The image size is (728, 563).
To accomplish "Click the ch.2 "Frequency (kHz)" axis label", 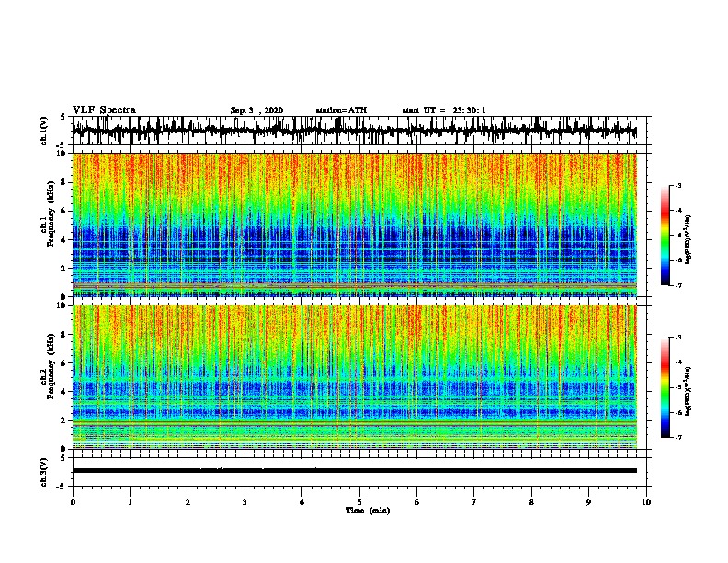I will pyautogui.click(x=51, y=366).
